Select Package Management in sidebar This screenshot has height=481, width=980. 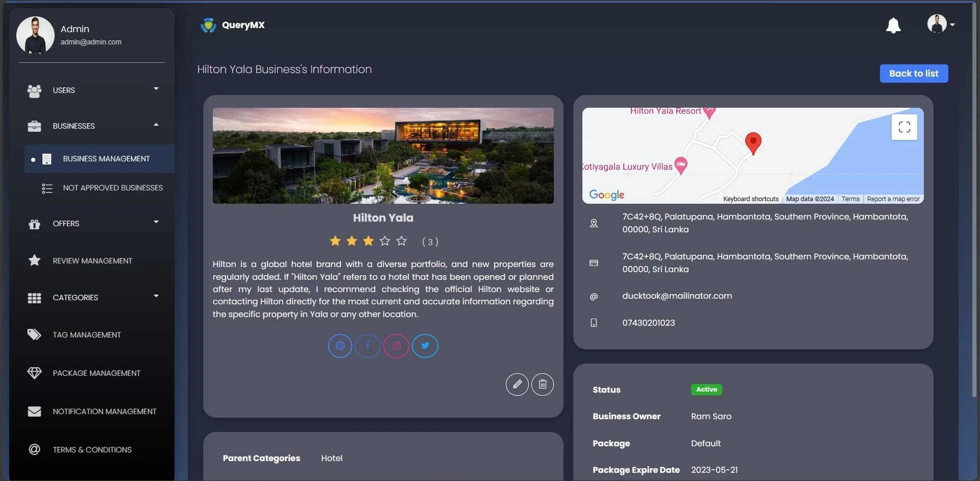[96, 373]
